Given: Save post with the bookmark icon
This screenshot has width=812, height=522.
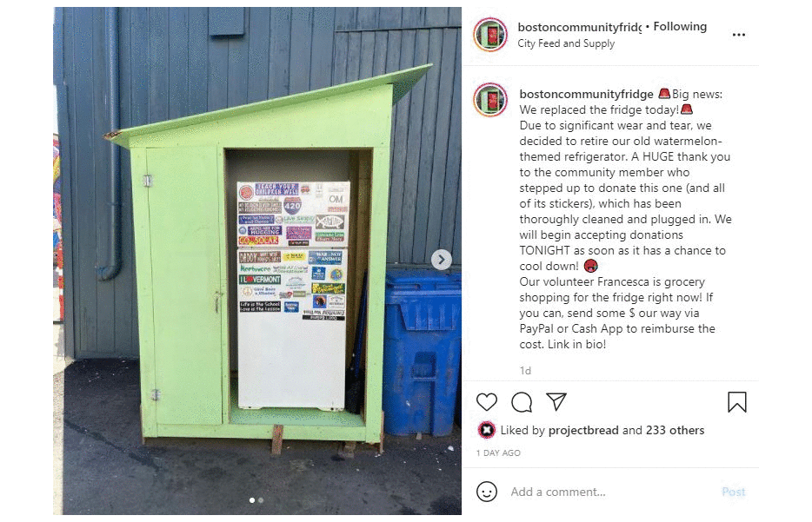Looking at the screenshot, I should coord(737,402).
